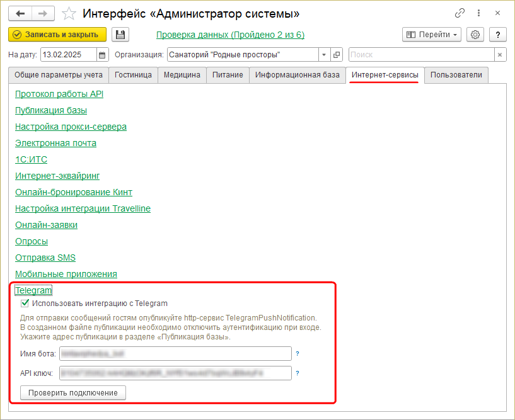Image resolution: width=515 pixels, height=420 pixels.
Task: Click Записать и закрыть button
Action: pos(57,35)
